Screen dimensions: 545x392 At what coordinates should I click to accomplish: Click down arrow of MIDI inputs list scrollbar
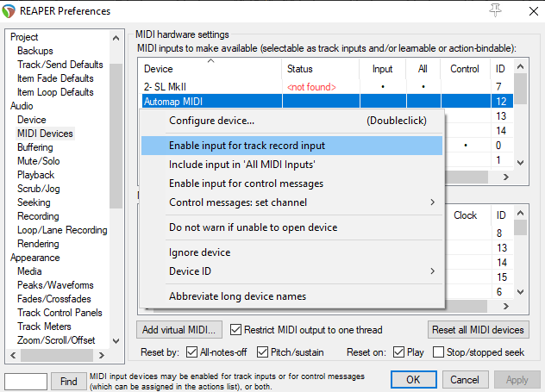(520, 162)
